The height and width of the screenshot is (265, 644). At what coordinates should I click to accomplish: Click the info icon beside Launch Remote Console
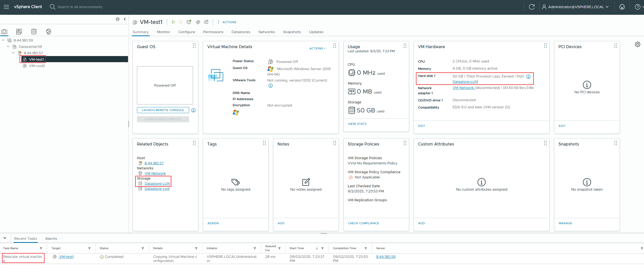pyautogui.click(x=193, y=110)
